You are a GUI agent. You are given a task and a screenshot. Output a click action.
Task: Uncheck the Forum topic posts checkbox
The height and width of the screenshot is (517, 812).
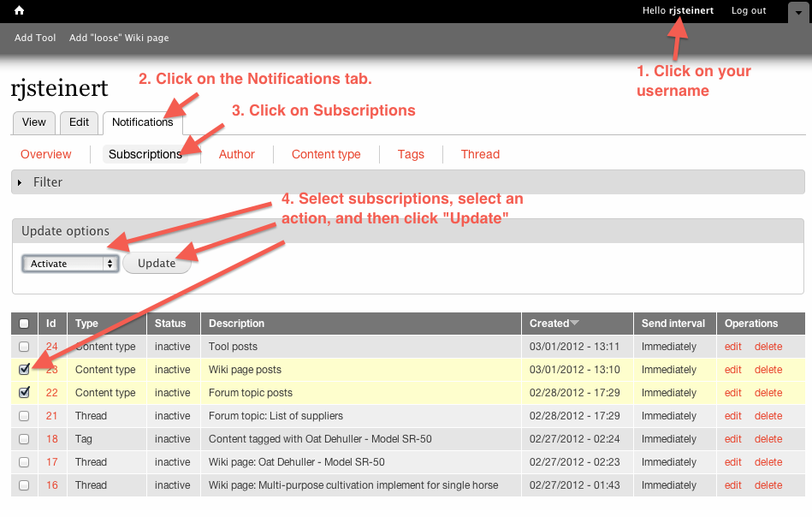tap(24, 393)
